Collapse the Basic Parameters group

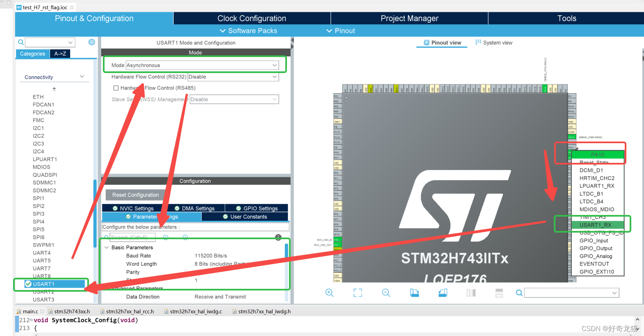click(107, 247)
